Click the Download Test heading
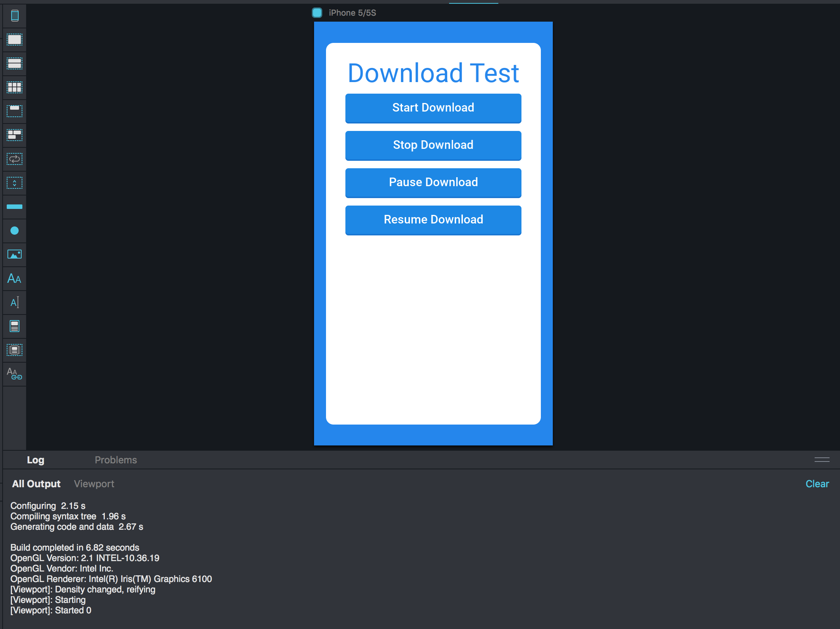The height and width of the screenshot is (629, 840). [x=433, y=73]
